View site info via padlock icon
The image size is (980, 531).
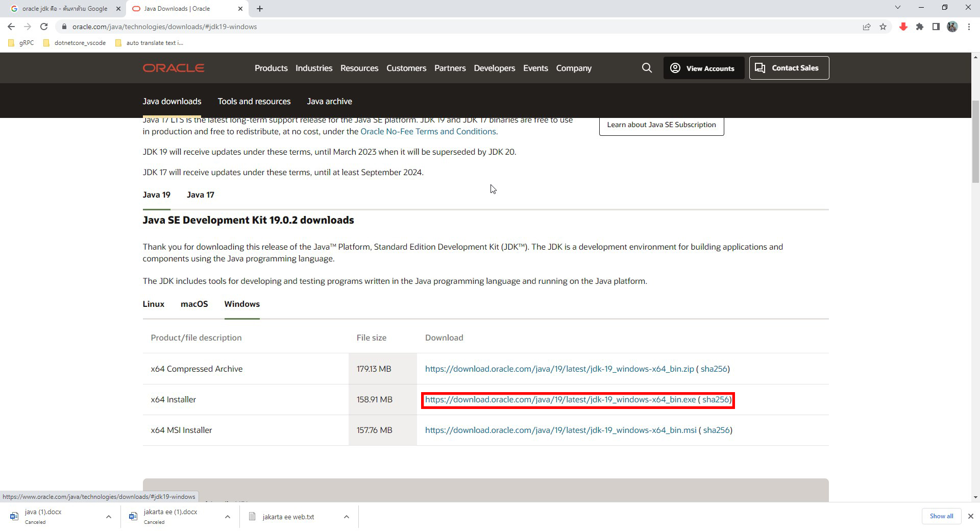64,27
